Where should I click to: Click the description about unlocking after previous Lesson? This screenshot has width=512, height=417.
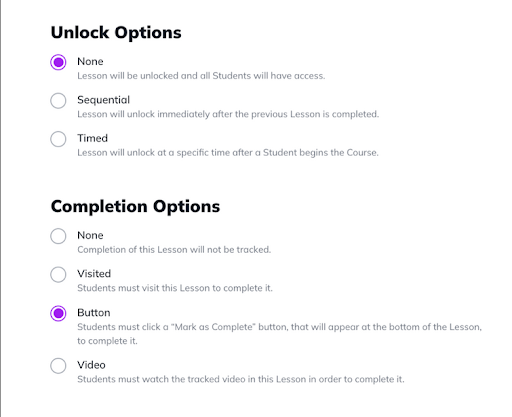[228, 114]
